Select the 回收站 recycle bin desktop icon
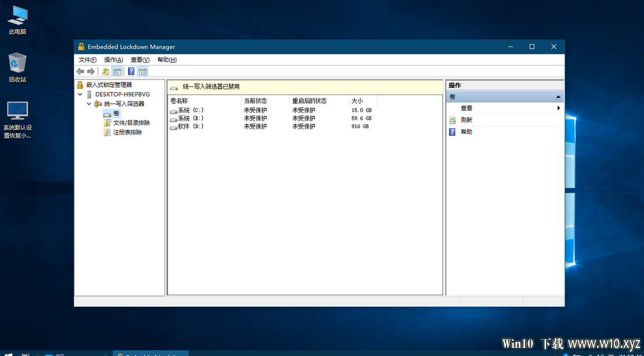The width and height of the screenshot is (644, 356). (17, 68)
